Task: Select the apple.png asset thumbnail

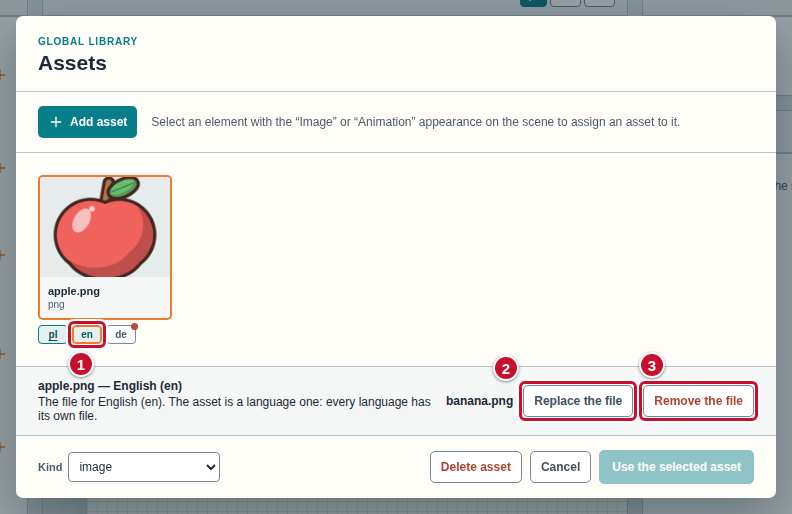Action: pyautogui.click(x=105, y=247)
